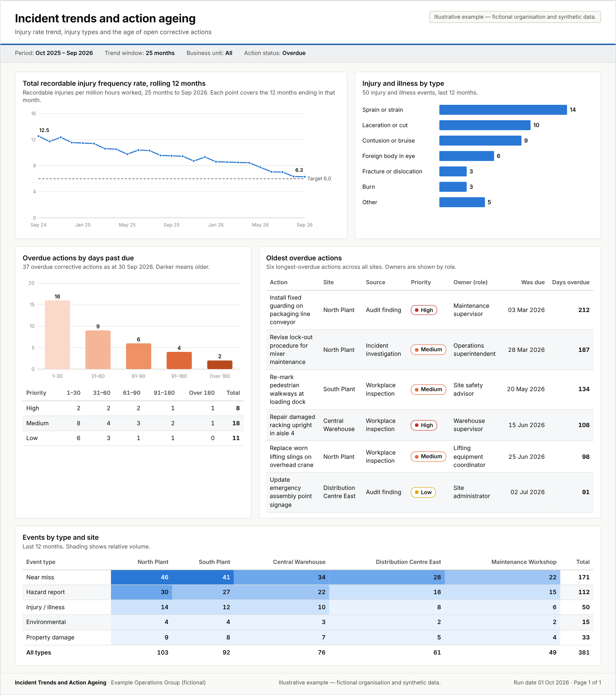Click the Burn bar in the injury chart
This screenshot has width=616, height=695.
click(x=453, y=187)
